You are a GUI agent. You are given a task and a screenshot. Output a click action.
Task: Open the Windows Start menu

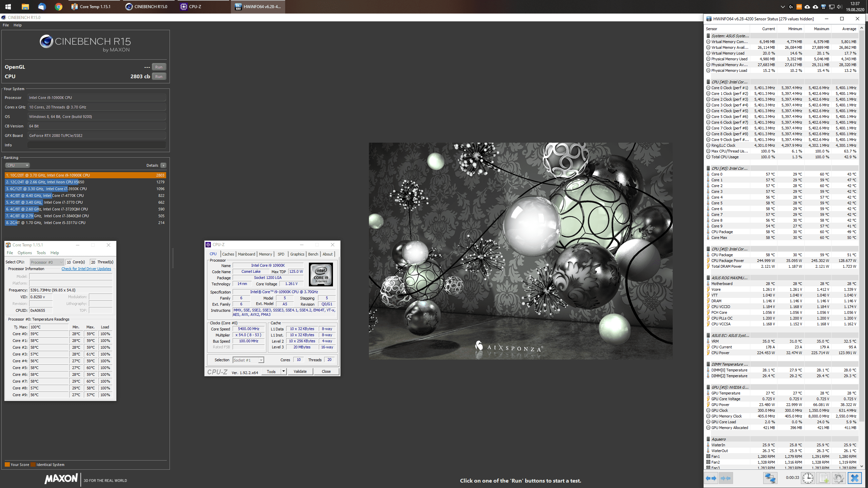[8, 6]
